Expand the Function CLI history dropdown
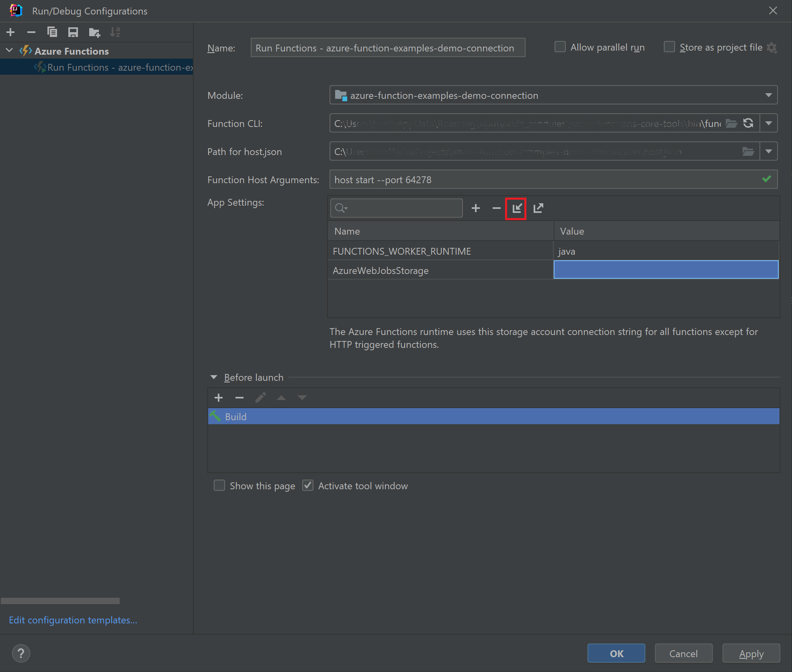This screenshot has width=792, height=672. click(769, 123)
